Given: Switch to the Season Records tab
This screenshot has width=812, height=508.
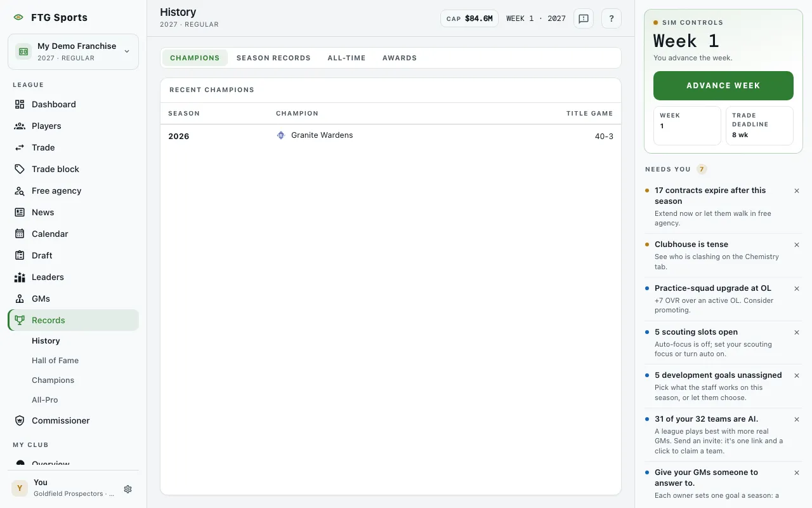Looking at the screenshot, I should click(273, 58).
